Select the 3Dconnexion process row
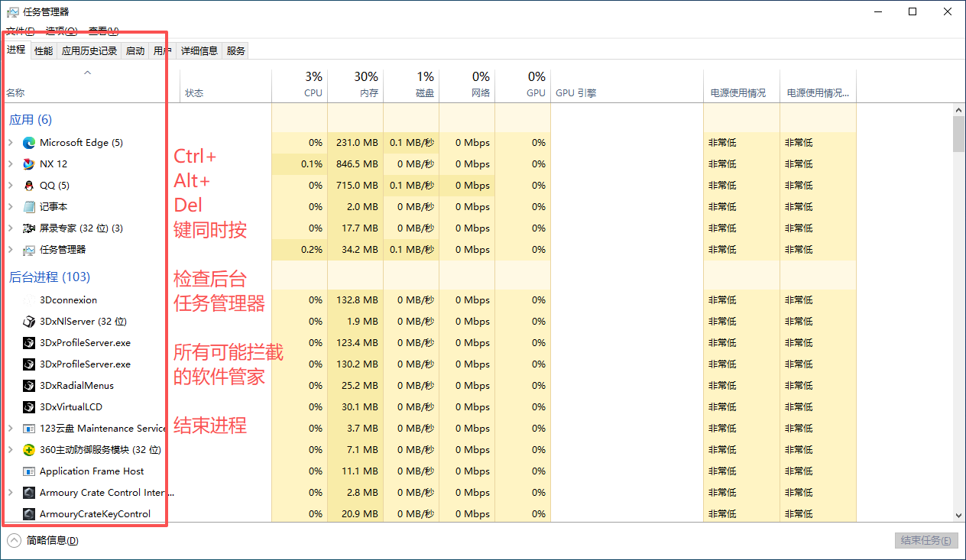 pos(428,300)
